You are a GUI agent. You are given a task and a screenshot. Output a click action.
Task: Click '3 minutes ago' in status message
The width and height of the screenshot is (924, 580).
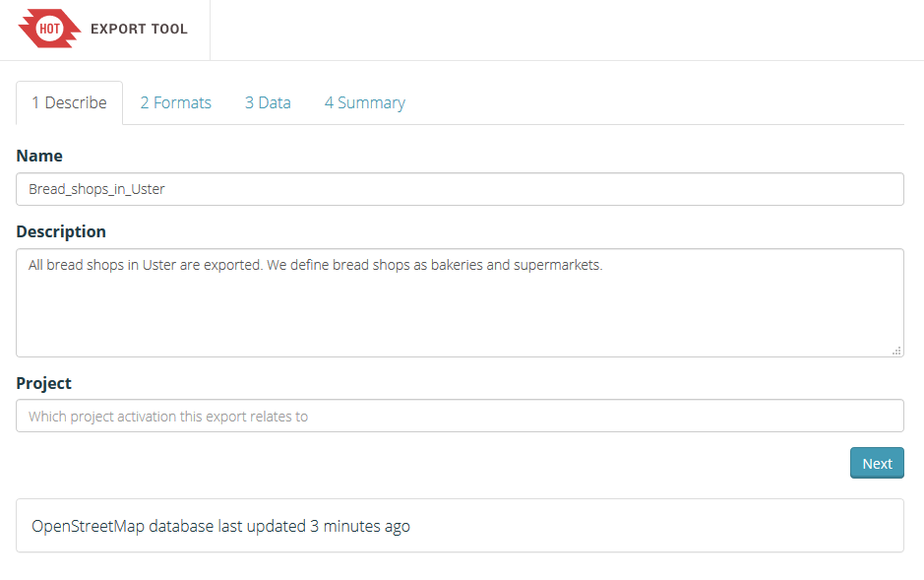359,526
